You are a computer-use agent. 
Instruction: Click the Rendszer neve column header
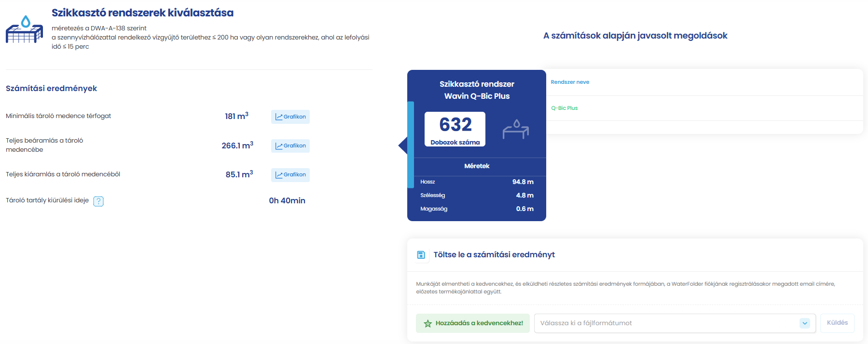click(x=570, y=82)
